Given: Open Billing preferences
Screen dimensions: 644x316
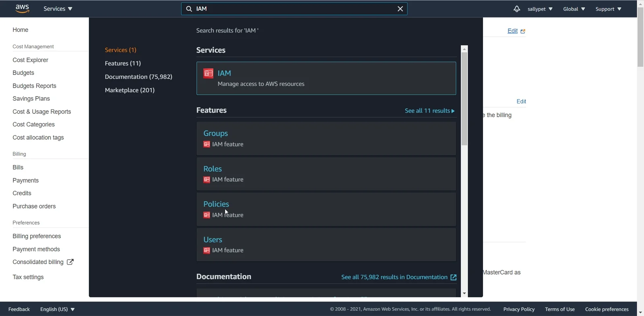Looking at the screenshot, I should (37, 236).
